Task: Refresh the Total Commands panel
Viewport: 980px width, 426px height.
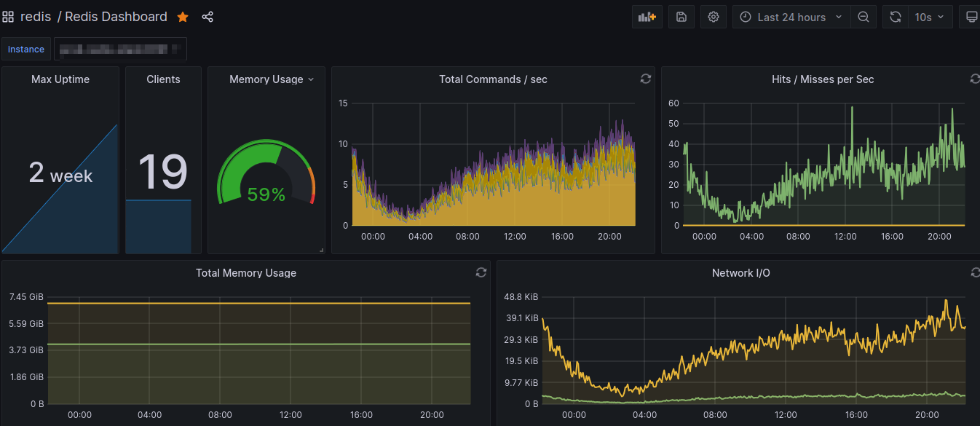Action: (645, 79)
